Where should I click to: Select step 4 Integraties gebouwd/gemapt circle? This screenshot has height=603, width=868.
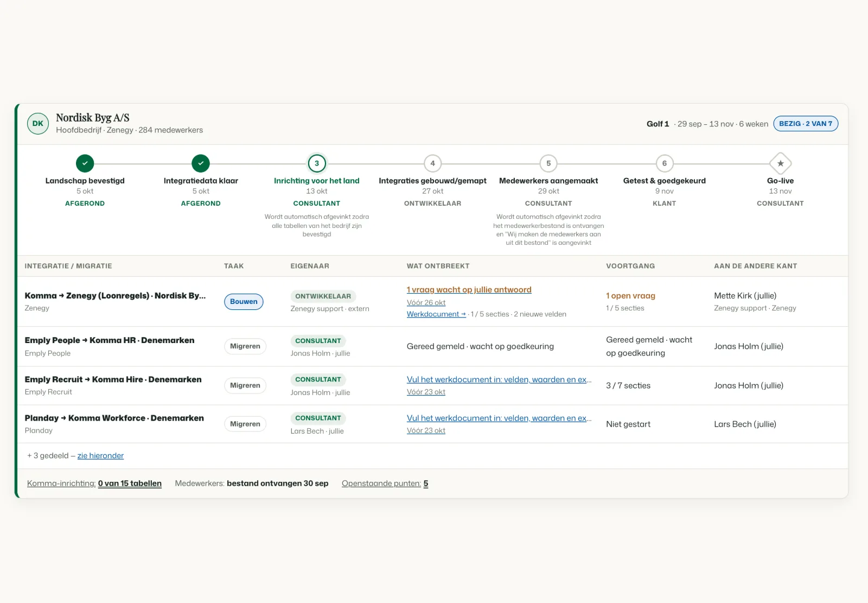(x=432, y=163)
